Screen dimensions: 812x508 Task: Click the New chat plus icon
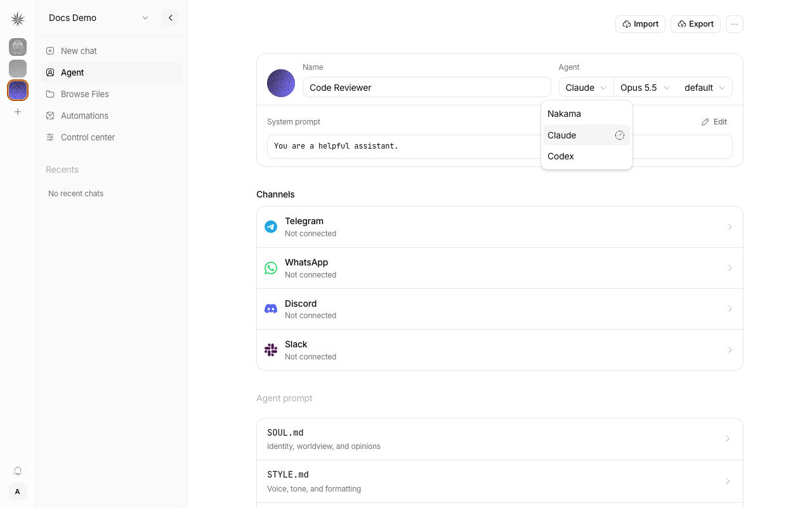click(50, 51)
